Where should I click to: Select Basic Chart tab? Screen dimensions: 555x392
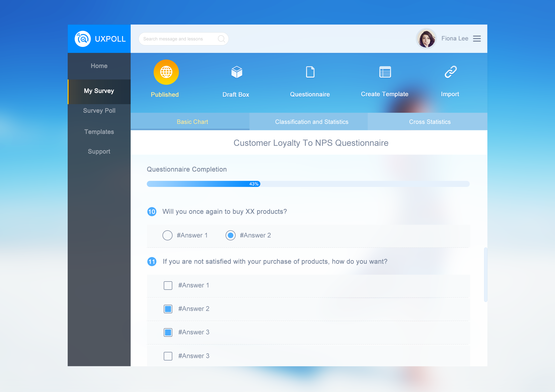point(192,122)
